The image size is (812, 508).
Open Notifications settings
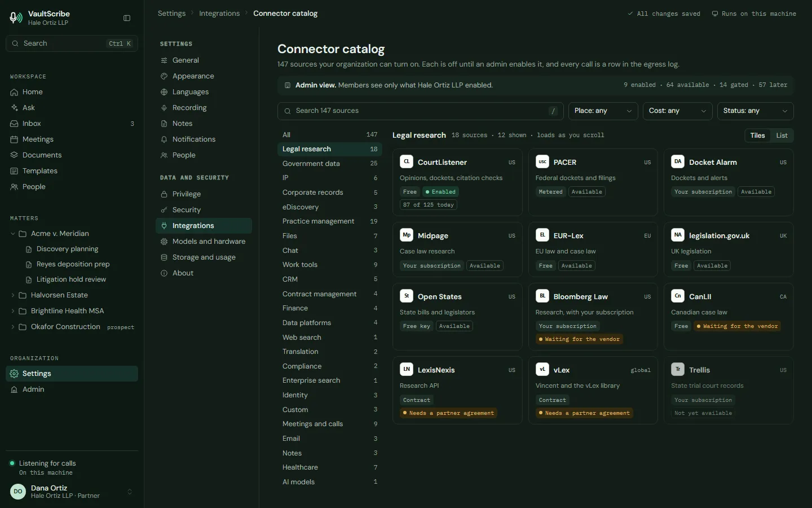coord(204,139)
